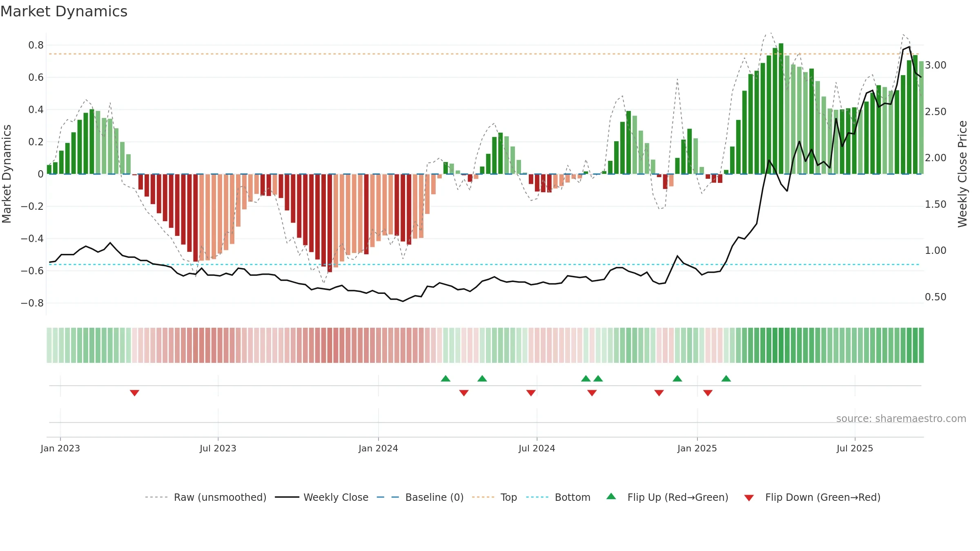Toggle the Weekly Close legend entry
The width and height of the screenshot is (980, 551).
[x=322, y=497]
